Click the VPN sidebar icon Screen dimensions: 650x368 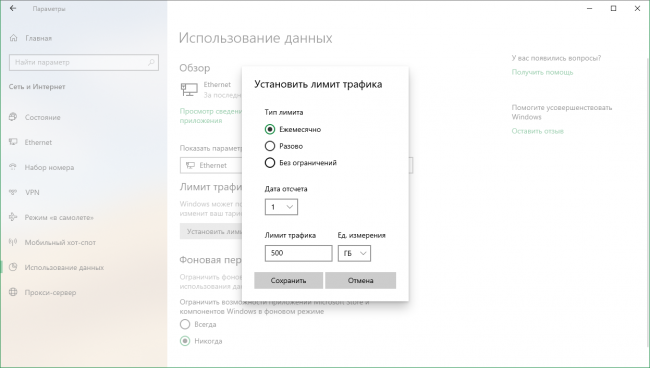coord(13,192)
